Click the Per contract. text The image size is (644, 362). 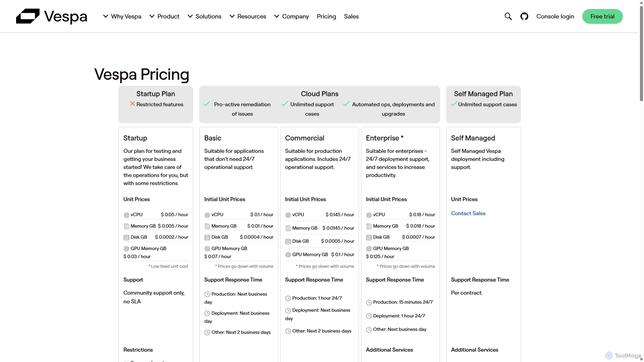pyautogui.click(x=467, y=293)
